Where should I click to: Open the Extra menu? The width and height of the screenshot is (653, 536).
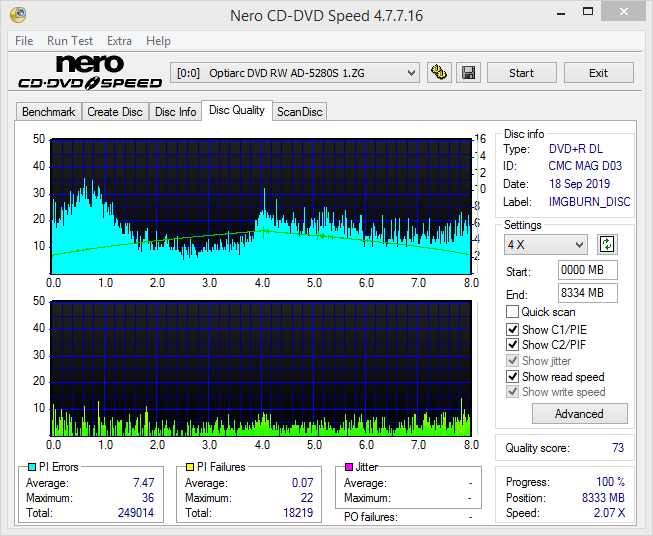coord(119,41)
